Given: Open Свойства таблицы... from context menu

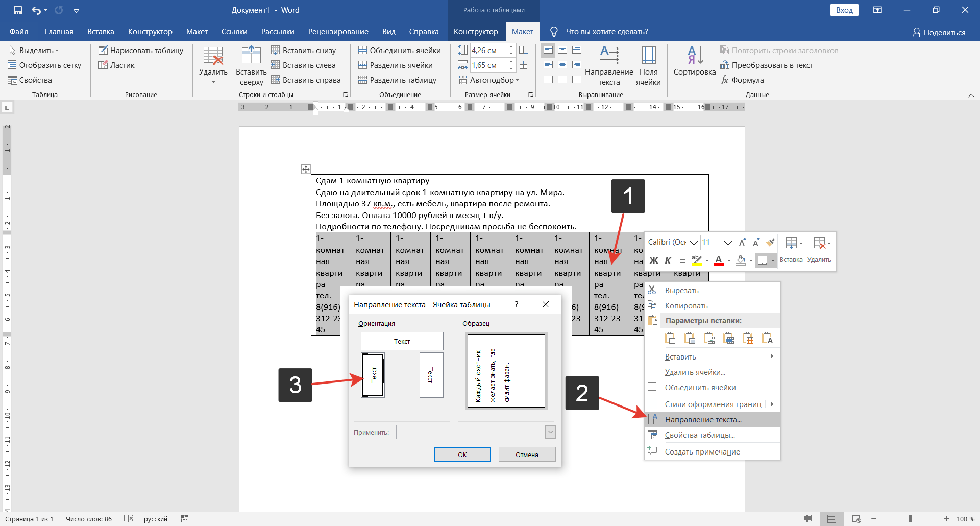Looking at the screenshot, I should (713, 435).
